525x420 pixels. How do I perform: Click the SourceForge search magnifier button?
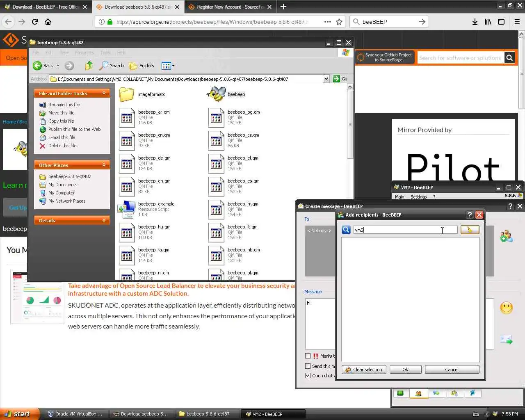pyautogui.click(x=509, y=58)
